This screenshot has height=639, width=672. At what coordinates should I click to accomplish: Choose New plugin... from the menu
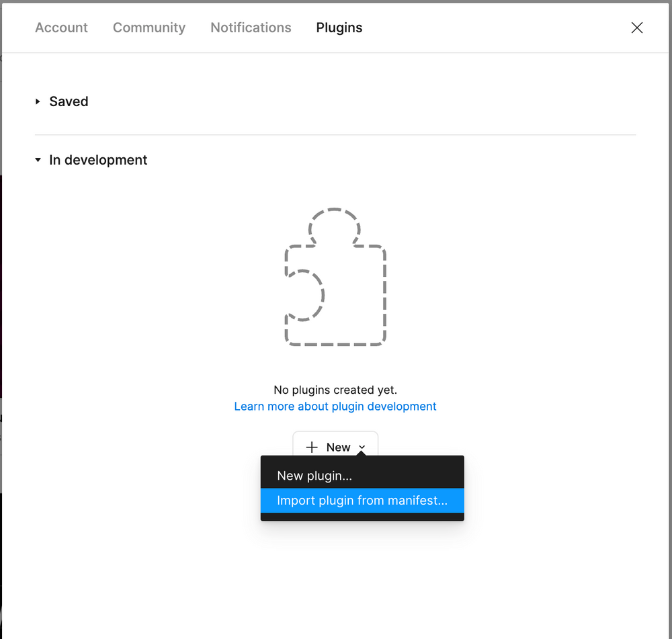[x=314, y=475]
